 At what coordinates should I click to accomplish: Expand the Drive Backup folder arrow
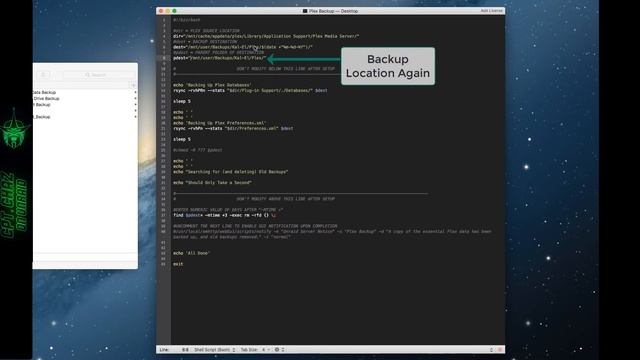point(135,99)
